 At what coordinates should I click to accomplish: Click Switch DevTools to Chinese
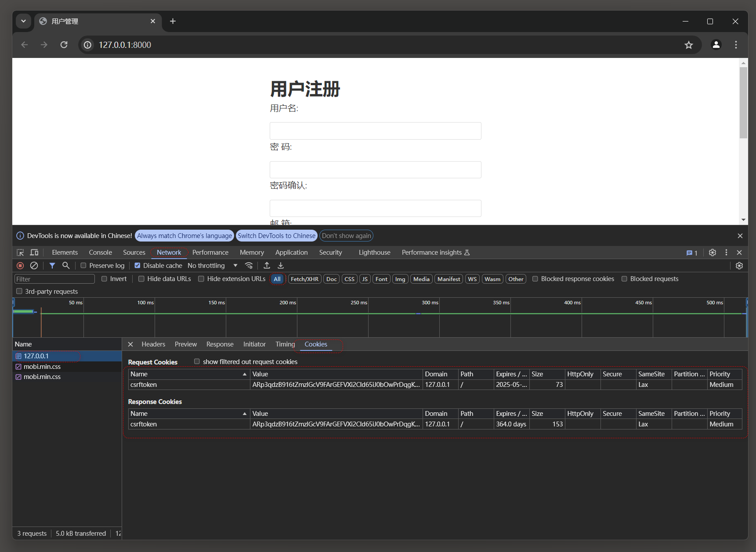point(276,236)
